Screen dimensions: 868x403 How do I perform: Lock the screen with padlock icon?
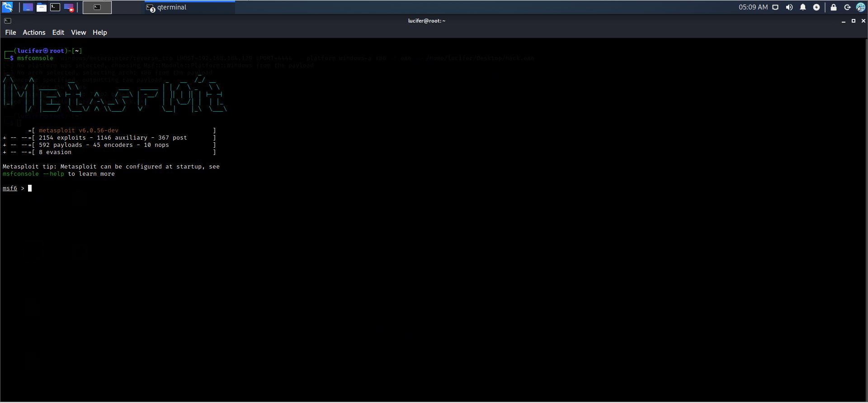tap(834, 7)
